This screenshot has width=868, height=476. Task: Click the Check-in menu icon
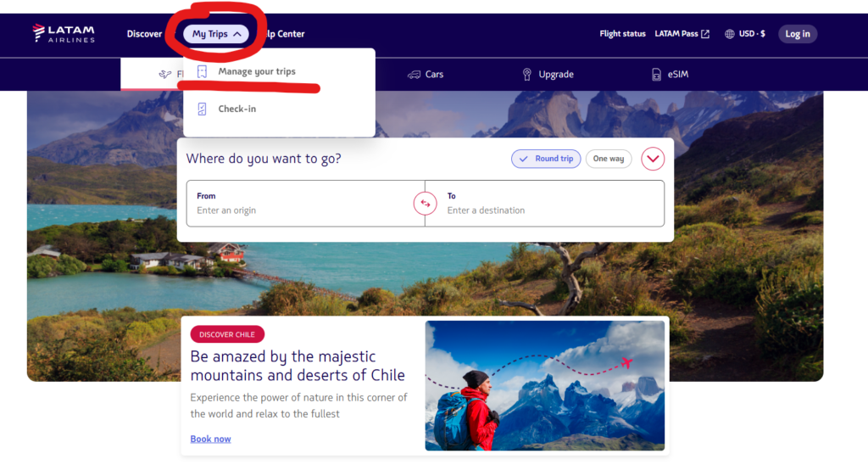tap(202, 109)
